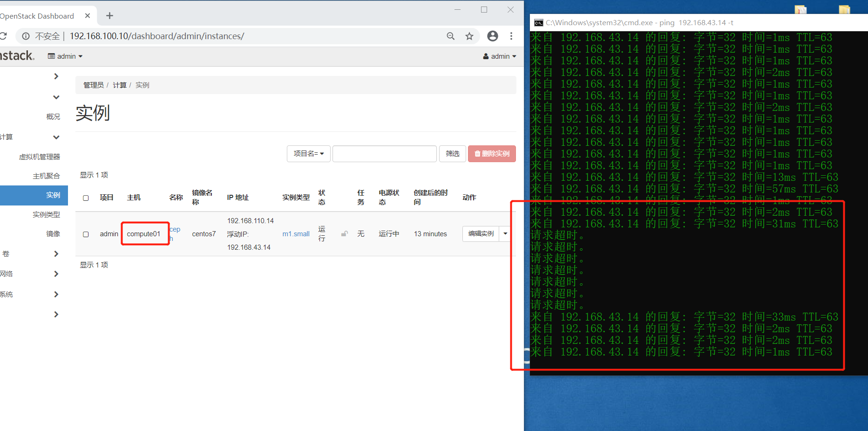Click the filter text input field

(384, 153)
